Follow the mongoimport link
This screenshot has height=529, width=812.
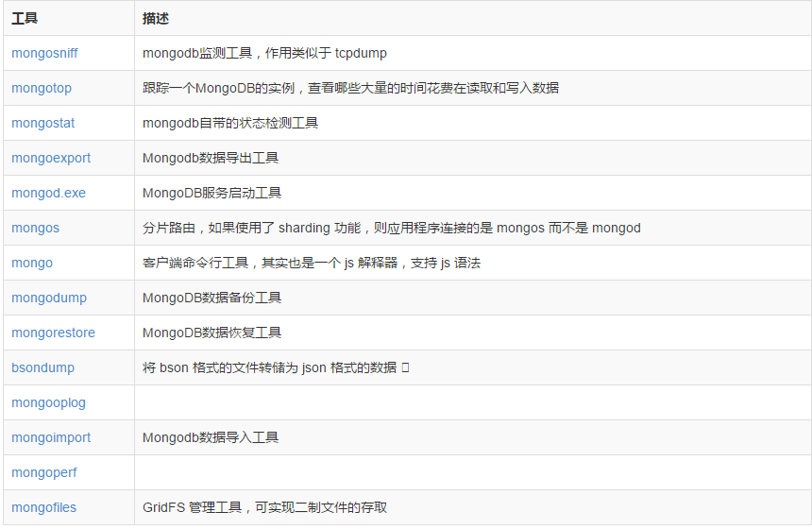point(51,437)
